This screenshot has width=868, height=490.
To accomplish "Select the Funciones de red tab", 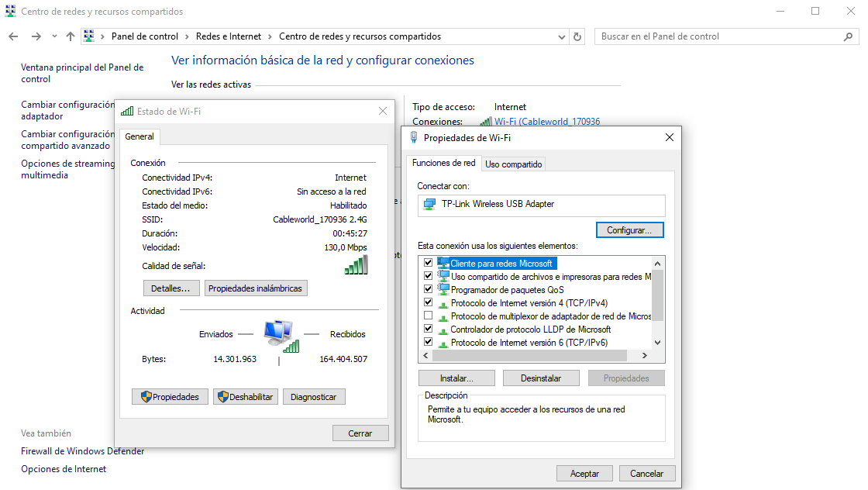I will coord(443,164).
